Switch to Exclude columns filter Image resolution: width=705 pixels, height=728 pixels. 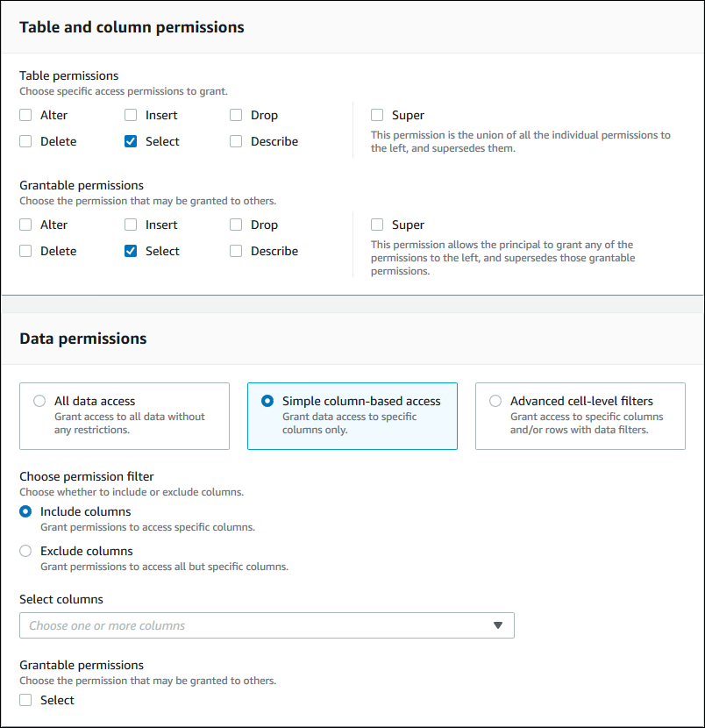tap(25, 551)
